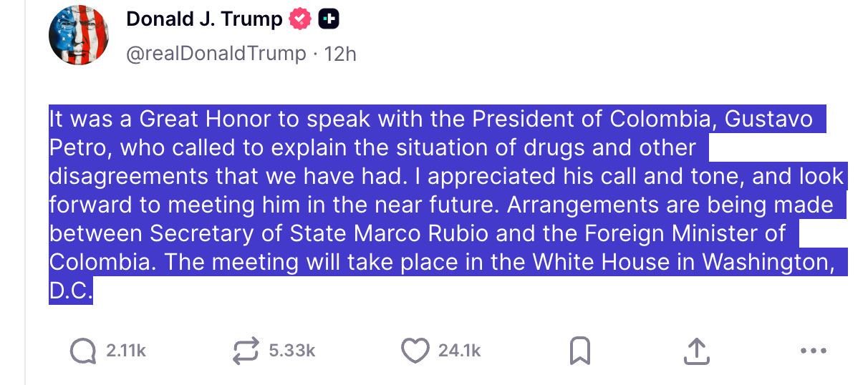The height and width of the screenshot is (385, 868).
Task: Click "D.C." on the last text line
Action: (70, 291)
